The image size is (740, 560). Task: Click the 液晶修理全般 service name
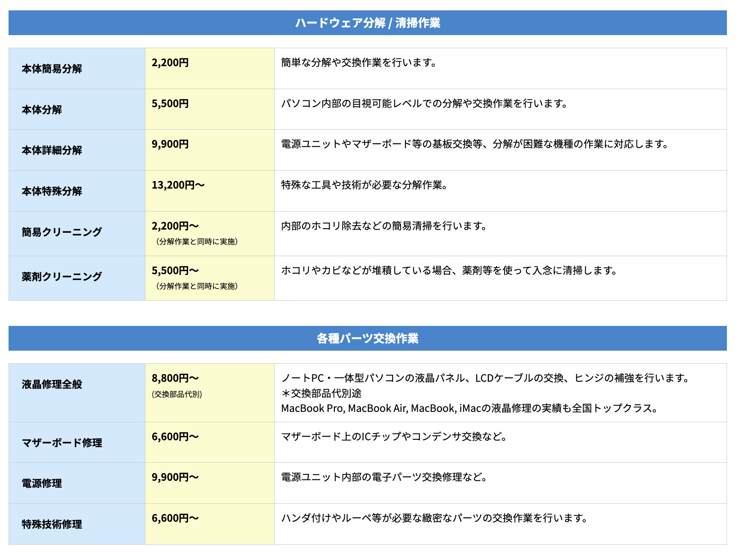pos(52,384)
